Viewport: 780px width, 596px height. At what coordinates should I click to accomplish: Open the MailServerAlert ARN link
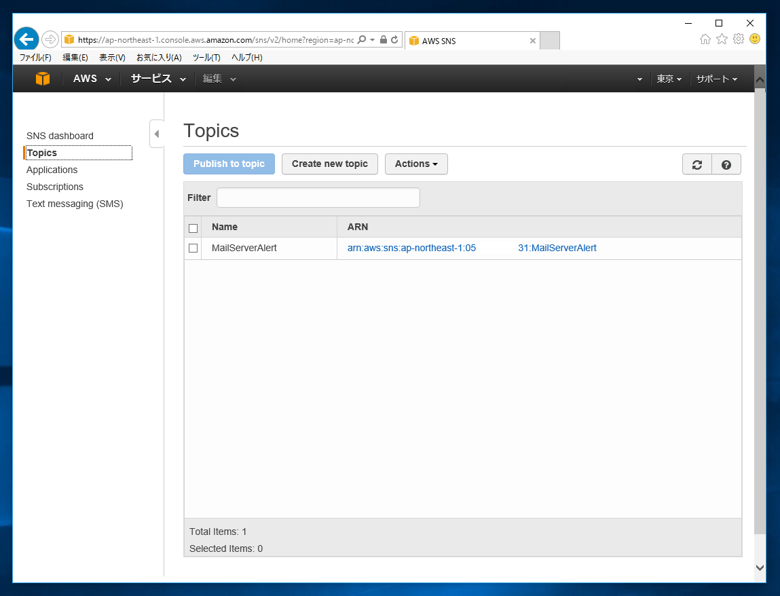472,248
